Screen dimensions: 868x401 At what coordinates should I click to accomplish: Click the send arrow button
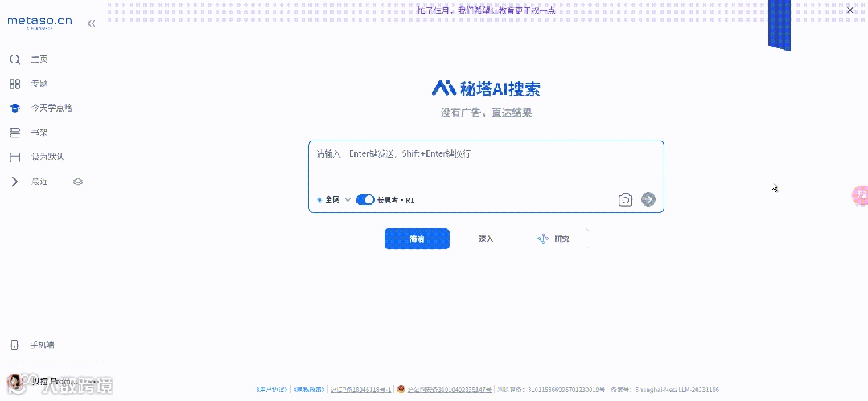point(648,199)
